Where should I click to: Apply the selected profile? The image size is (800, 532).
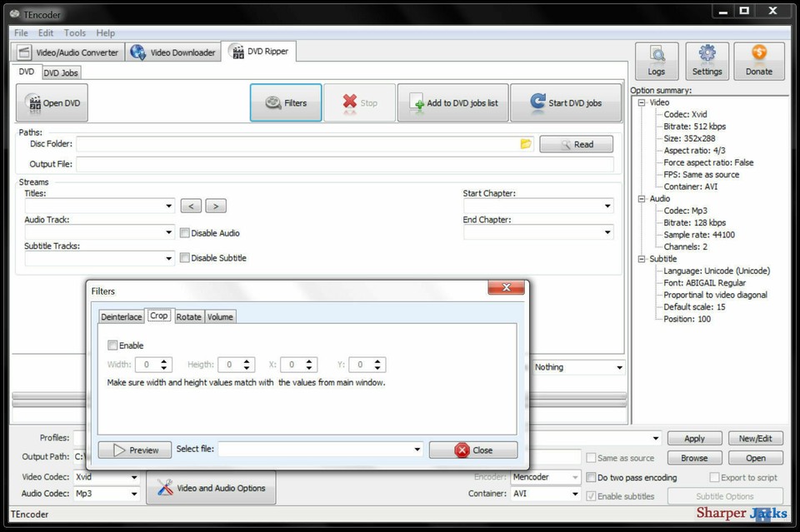point(694,437)
